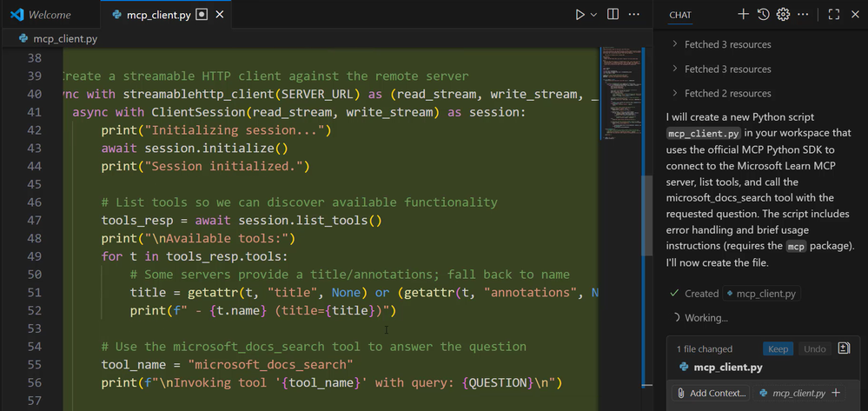The image size is (868, 411).
Task: Click the unsaved changes indicator on mcp_client.py tab
Action: tap(202, 15)
